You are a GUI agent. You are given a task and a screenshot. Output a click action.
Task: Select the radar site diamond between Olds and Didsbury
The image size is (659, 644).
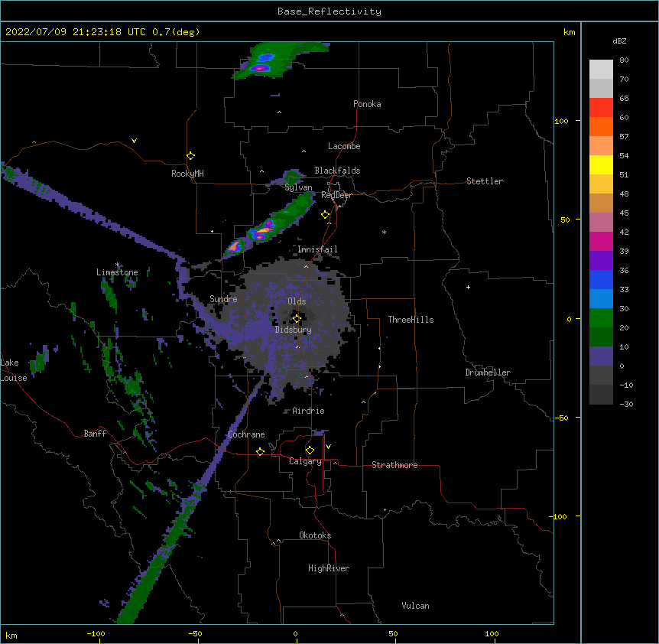[297, 319]
